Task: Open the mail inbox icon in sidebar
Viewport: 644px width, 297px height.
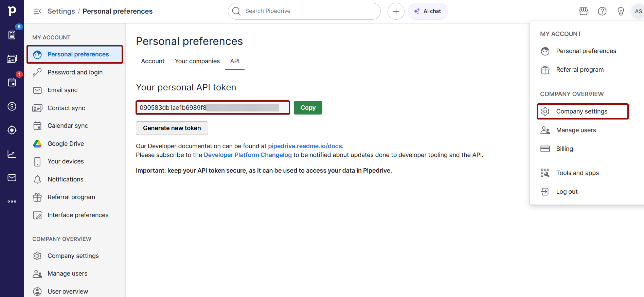Action: pos(12,178)
